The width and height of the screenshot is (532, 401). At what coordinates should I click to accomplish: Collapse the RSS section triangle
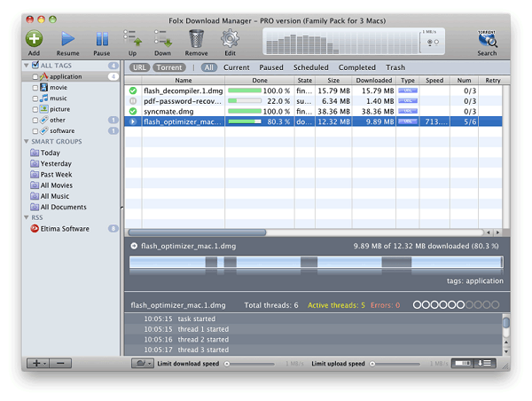[26, 217]
